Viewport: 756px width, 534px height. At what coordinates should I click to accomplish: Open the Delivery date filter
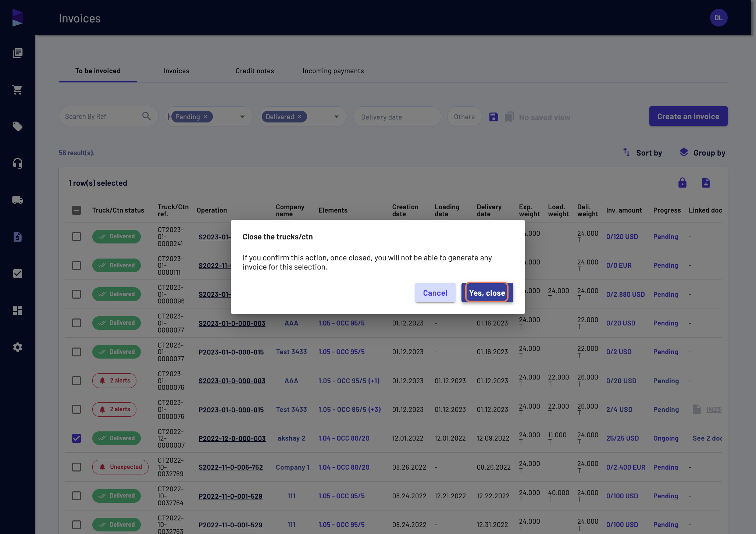(x=397, y=117)
